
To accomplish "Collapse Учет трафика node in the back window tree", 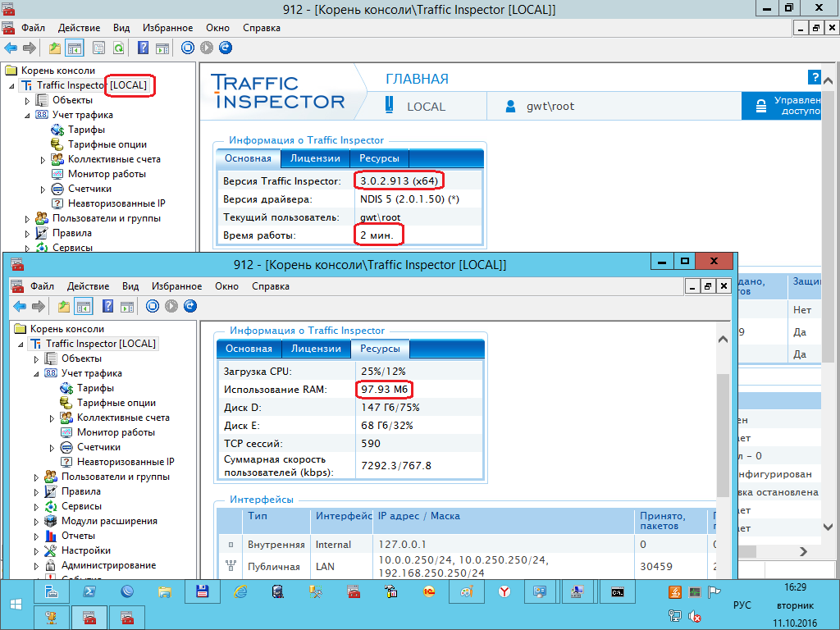I will pyautogui.click(x=27, y=115).
